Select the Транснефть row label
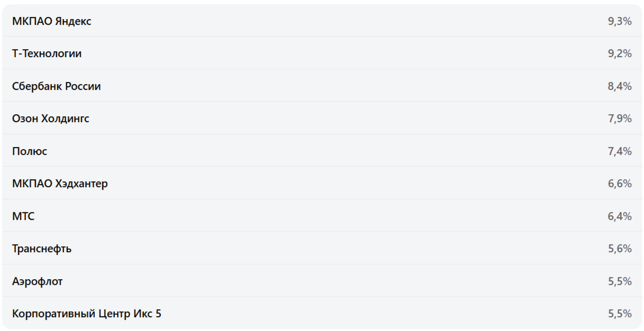644x331 pixels. point(42,249)
